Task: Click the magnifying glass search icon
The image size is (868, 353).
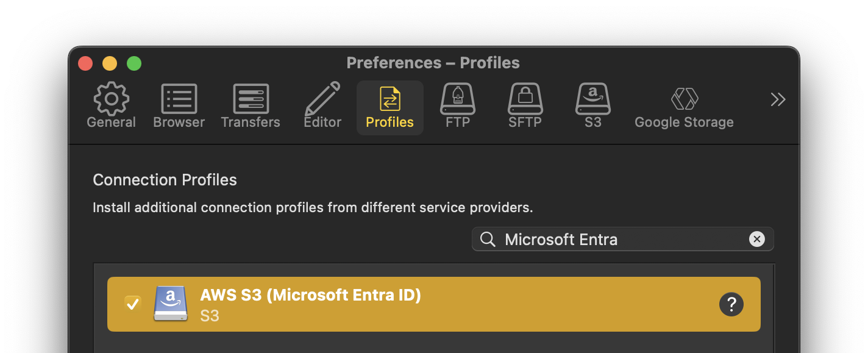Action: point(488,239)
